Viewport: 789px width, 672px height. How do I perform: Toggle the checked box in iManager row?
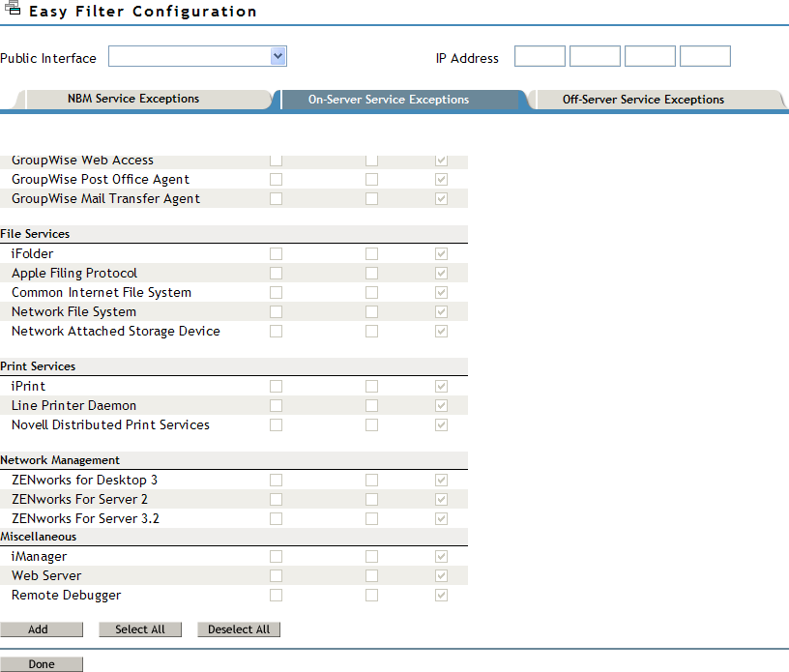[x=441, y=556]
